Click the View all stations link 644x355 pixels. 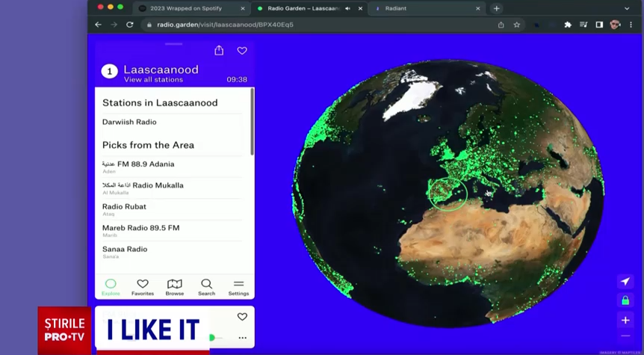click(153, 79)
